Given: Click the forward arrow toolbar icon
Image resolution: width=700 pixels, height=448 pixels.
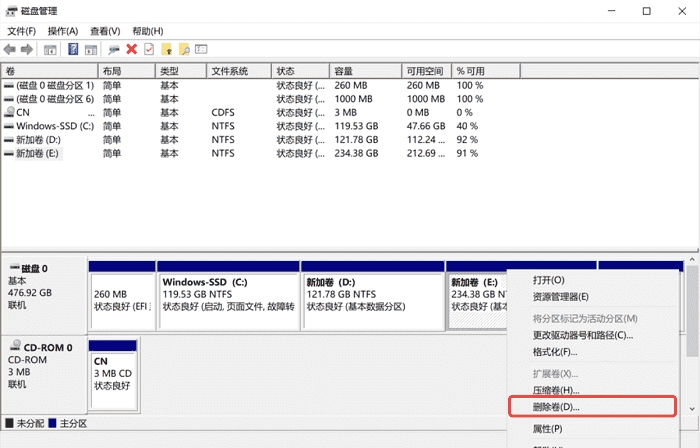Looking at the screenshot, I should [27, 49].
